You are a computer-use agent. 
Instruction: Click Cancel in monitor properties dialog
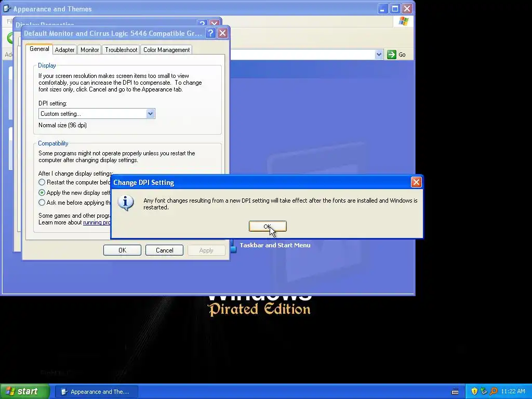point(164,250)
